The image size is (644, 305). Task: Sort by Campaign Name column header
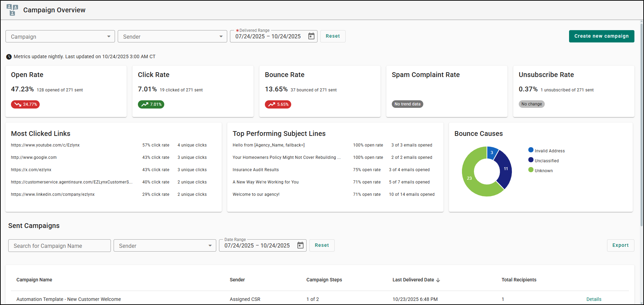tap(34, 280)
